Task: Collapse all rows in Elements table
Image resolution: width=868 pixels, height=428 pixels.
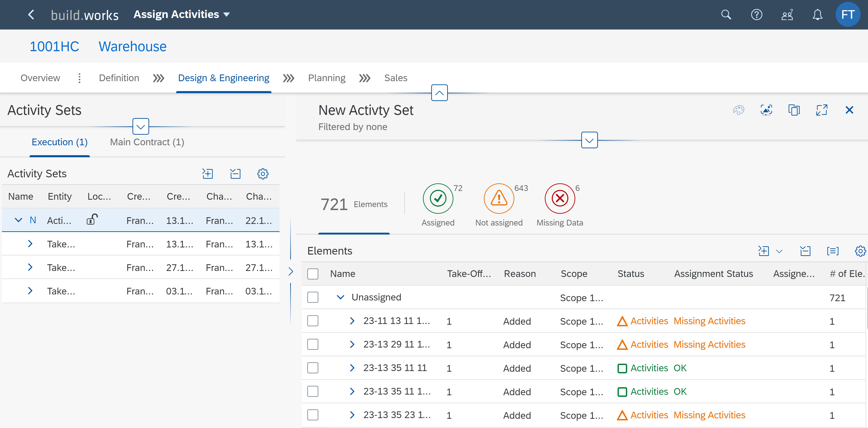Action: (x=805, y=251)
